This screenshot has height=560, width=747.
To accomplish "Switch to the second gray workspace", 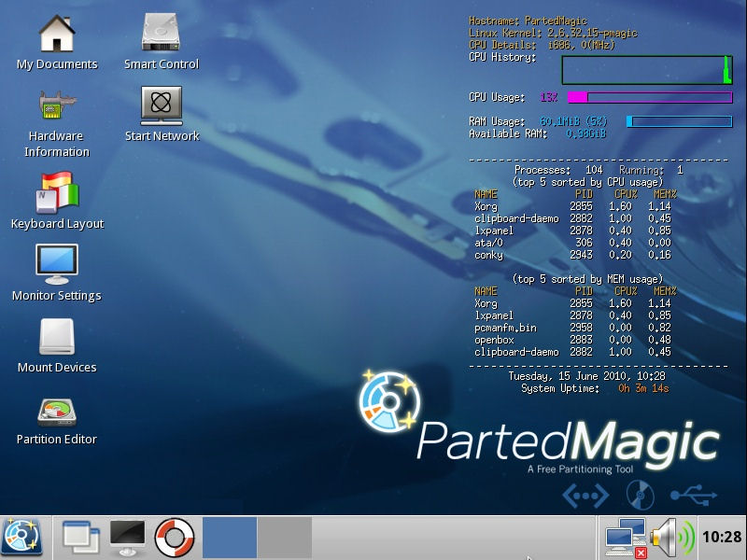I will click(284, 538).
